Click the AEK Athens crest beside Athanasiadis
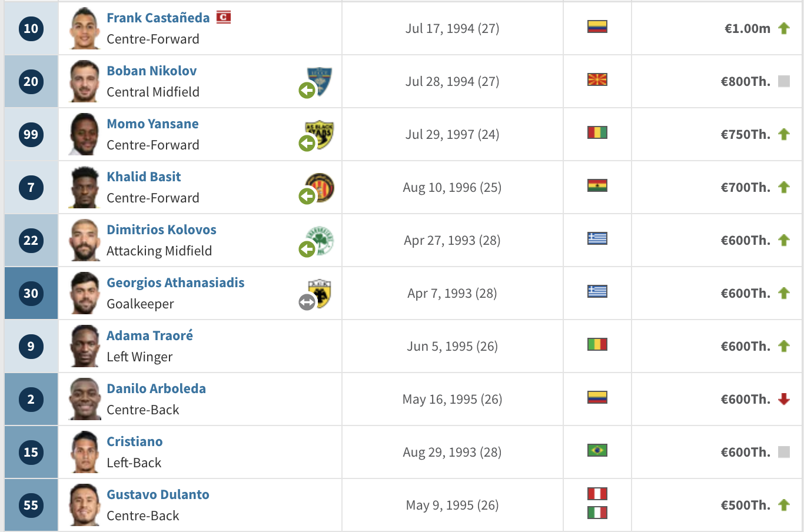The height and width of the screenshot is (532, 804). 320,293
